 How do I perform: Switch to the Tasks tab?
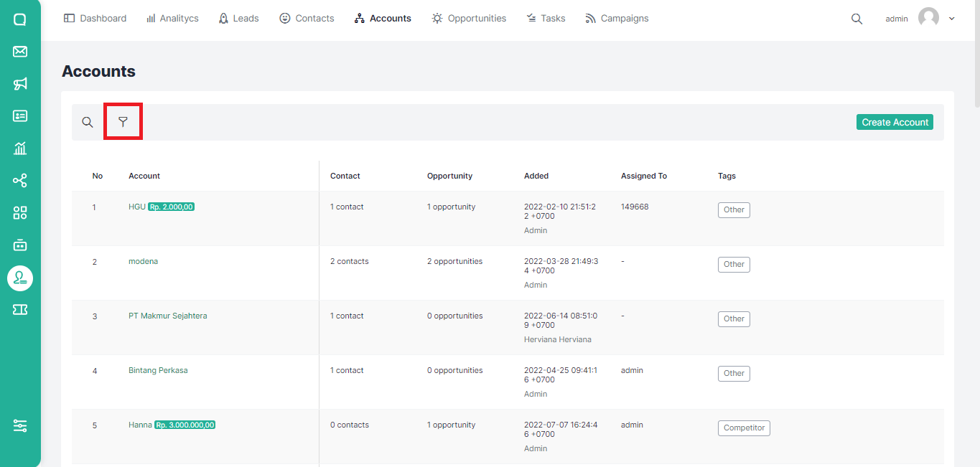(546, 19)
